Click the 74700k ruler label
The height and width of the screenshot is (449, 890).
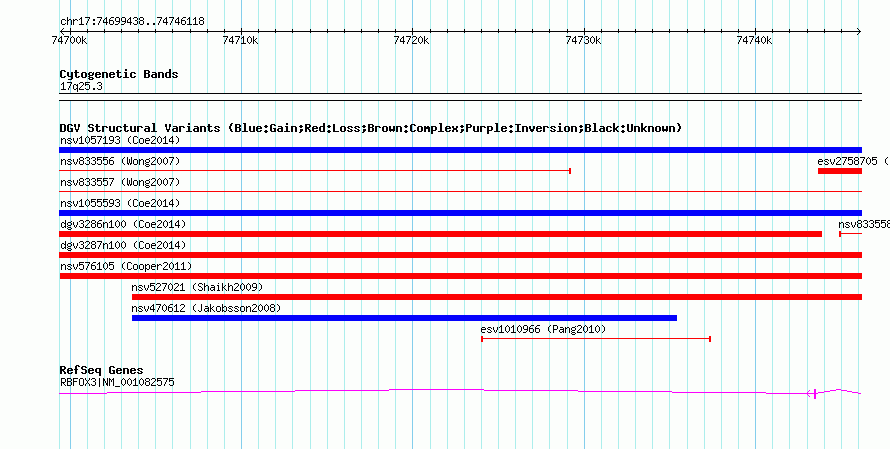69,41
